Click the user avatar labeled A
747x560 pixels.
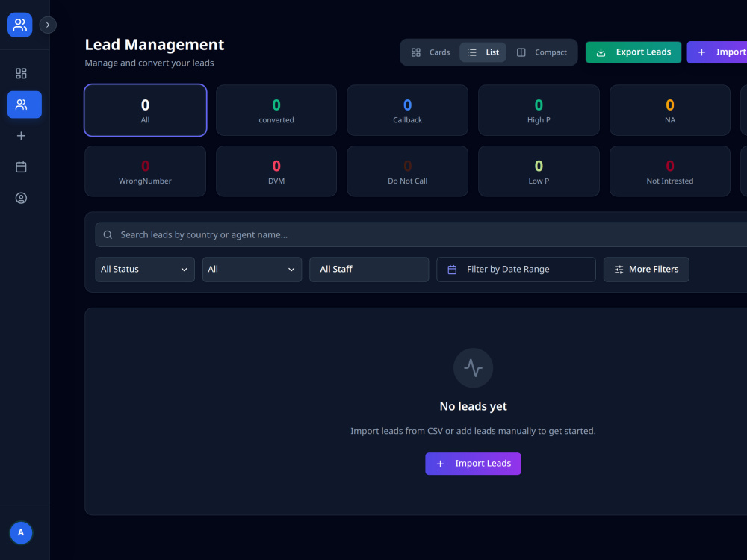point(21,532)
